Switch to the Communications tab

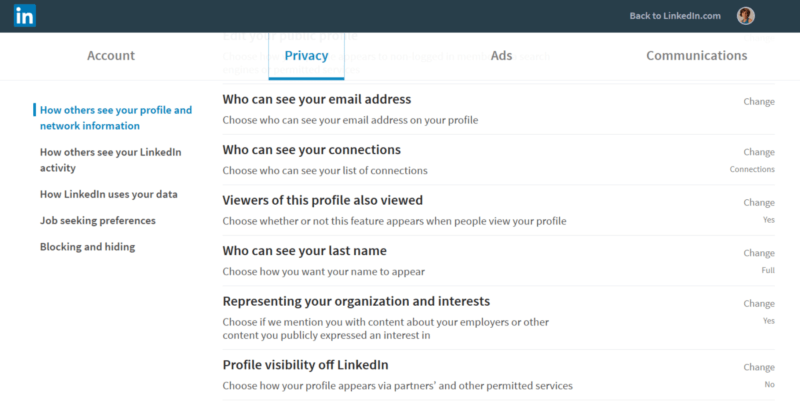pos(696,56)
